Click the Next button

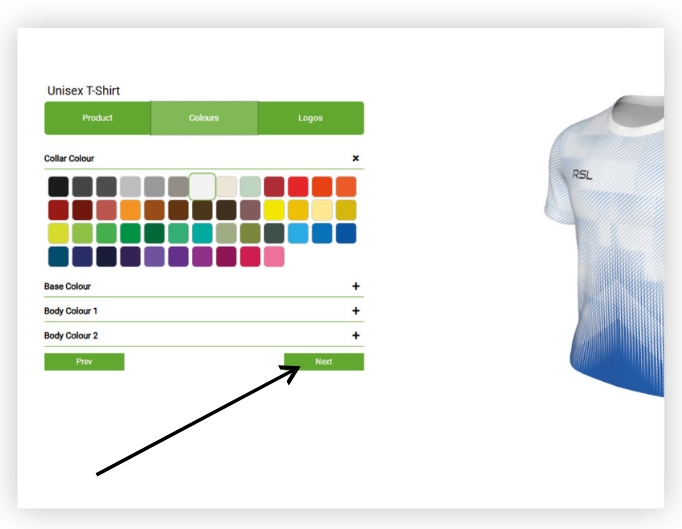[324, 362]
